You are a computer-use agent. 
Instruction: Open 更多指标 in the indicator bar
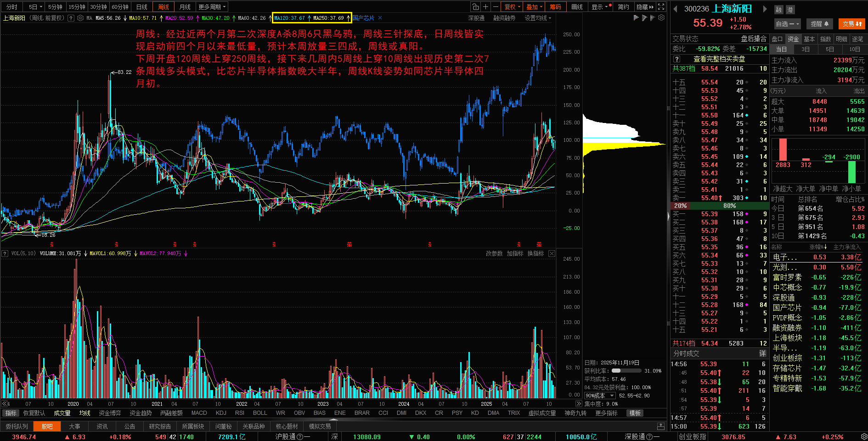click(606, 413)
